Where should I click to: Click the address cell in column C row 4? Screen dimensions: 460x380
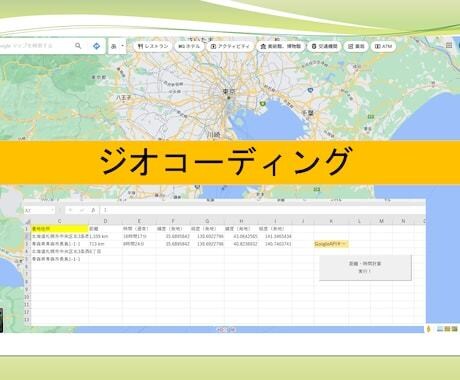pyautogui.click(x=60, y=252)
